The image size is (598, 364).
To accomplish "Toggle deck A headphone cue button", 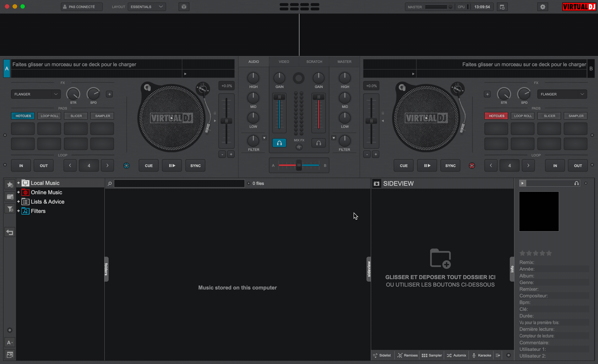I will click(x=279, y=143).
